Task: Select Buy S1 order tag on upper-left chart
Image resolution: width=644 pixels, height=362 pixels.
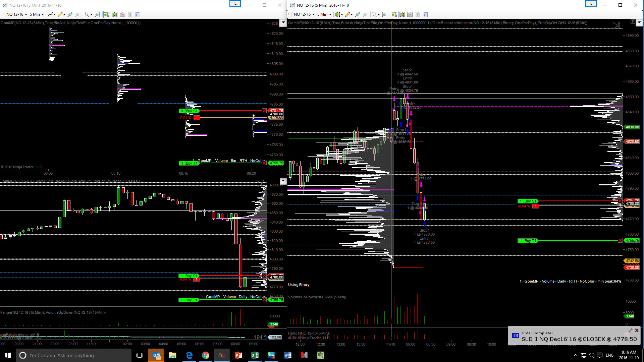Action: [x=189, y=111]
